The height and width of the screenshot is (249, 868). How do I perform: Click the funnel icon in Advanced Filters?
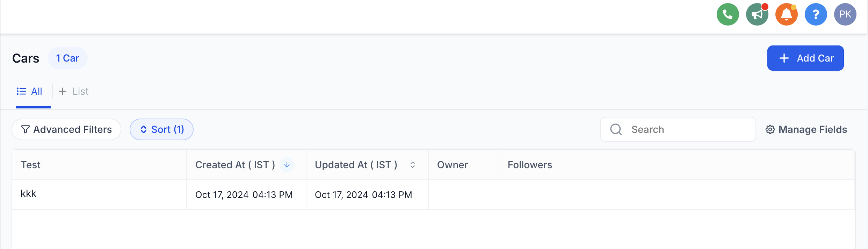tap(25, 129)
